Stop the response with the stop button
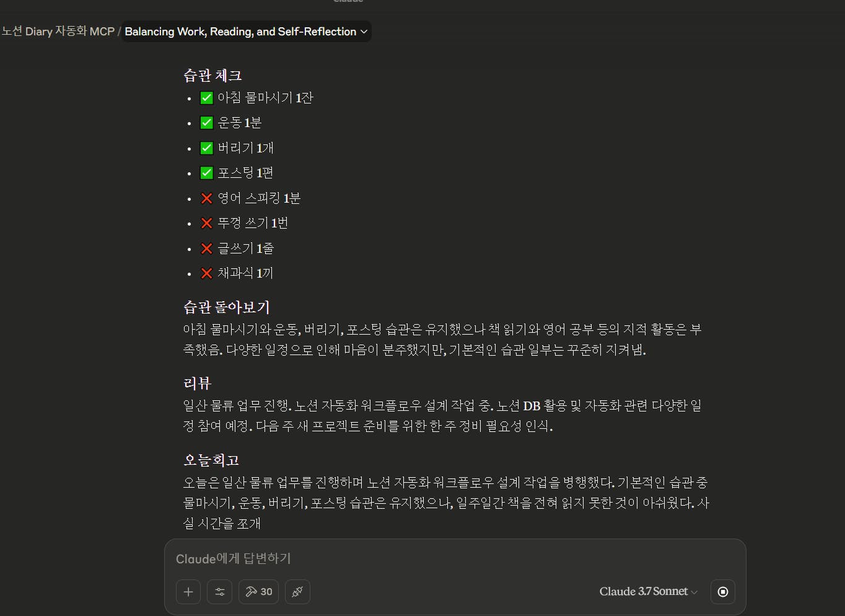The image size is (845, 616). coord(723,592)
